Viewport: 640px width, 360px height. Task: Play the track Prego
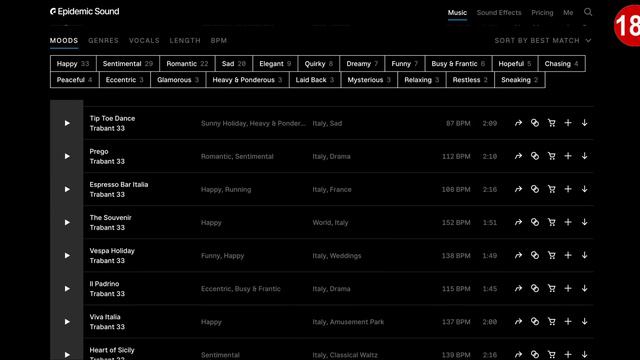click(67, 156)
